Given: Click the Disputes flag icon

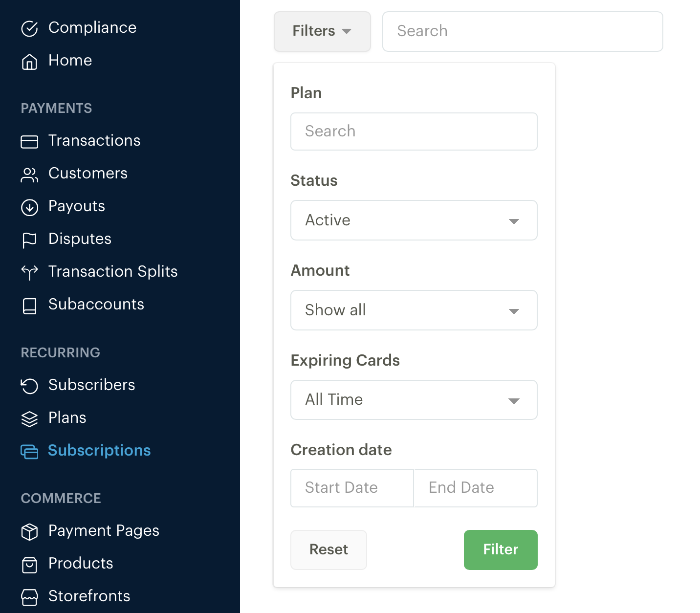Looking at the screenshot, I should [x=29, y=240].
